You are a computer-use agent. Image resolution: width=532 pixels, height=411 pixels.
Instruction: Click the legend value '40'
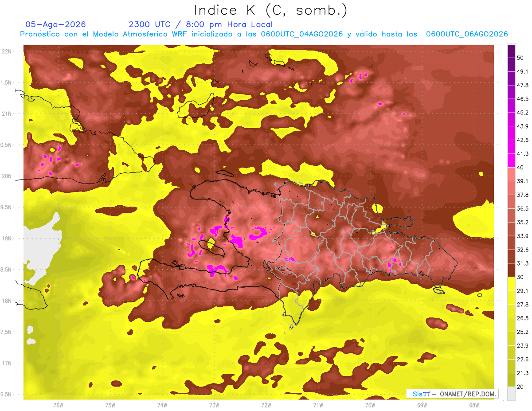coord(521,167)
